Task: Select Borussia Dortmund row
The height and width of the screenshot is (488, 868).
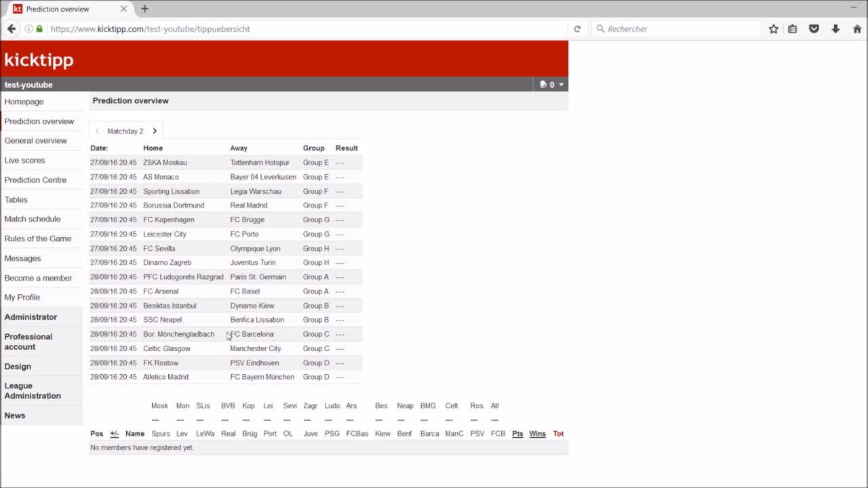Action: 226,205
